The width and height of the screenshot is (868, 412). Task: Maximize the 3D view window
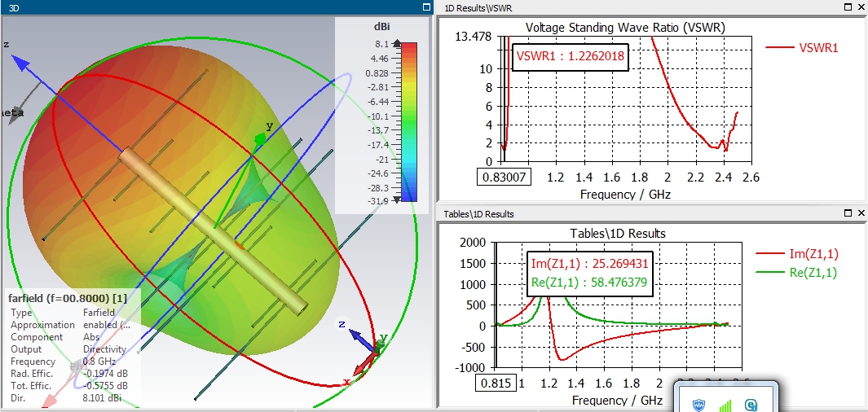click(425, 7)
